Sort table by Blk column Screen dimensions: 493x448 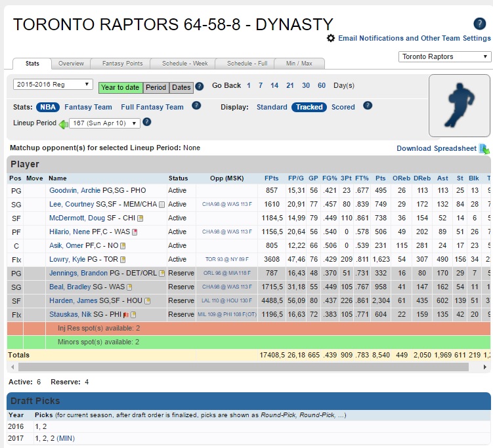474,178
